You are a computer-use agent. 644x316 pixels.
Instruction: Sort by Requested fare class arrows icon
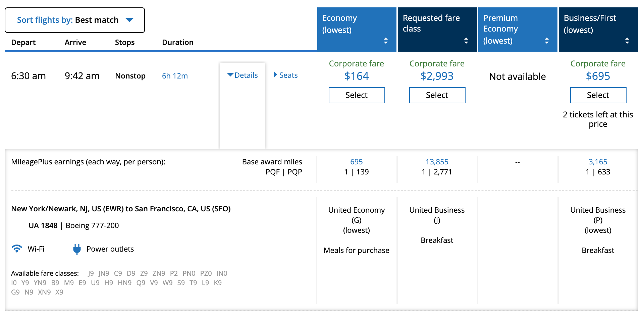[x=466, y=41]
